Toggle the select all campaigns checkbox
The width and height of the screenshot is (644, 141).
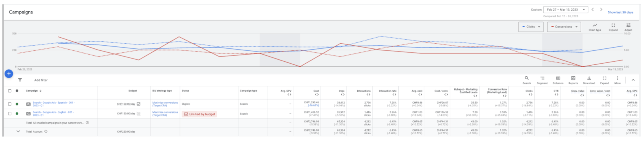click(10, 91)
